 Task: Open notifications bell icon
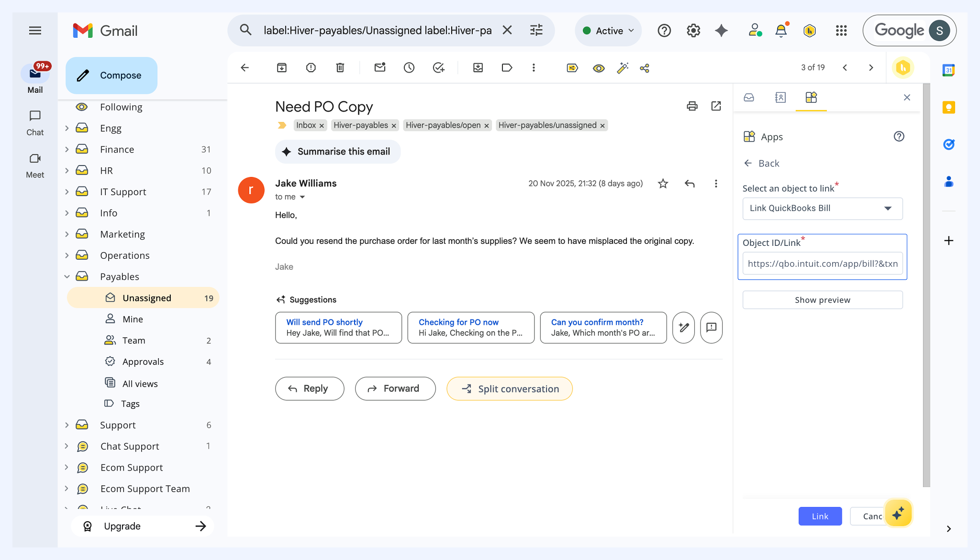[781, 31]
